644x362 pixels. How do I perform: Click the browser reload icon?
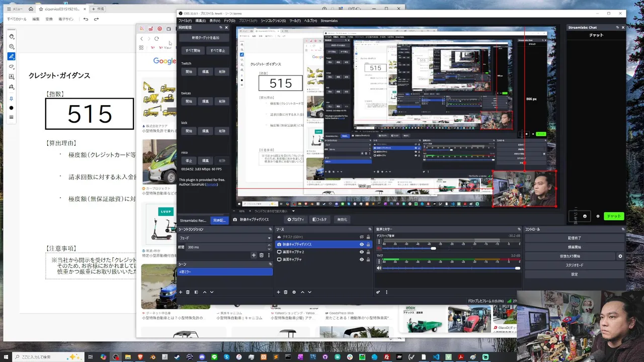tap(157, 39)
